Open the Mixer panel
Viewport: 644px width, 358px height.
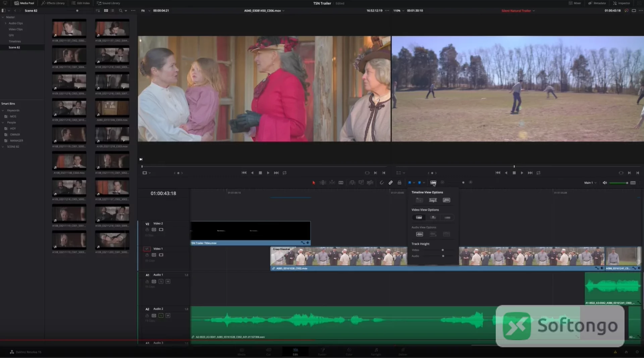pos(575,3)
